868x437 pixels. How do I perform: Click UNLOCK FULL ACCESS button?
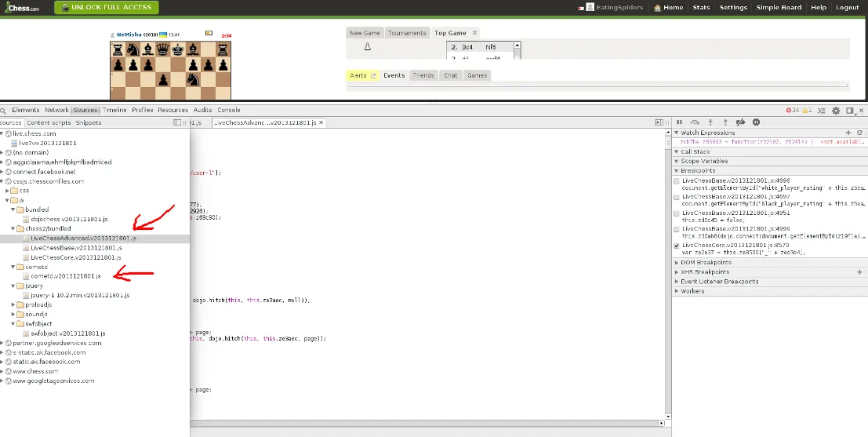107,7
